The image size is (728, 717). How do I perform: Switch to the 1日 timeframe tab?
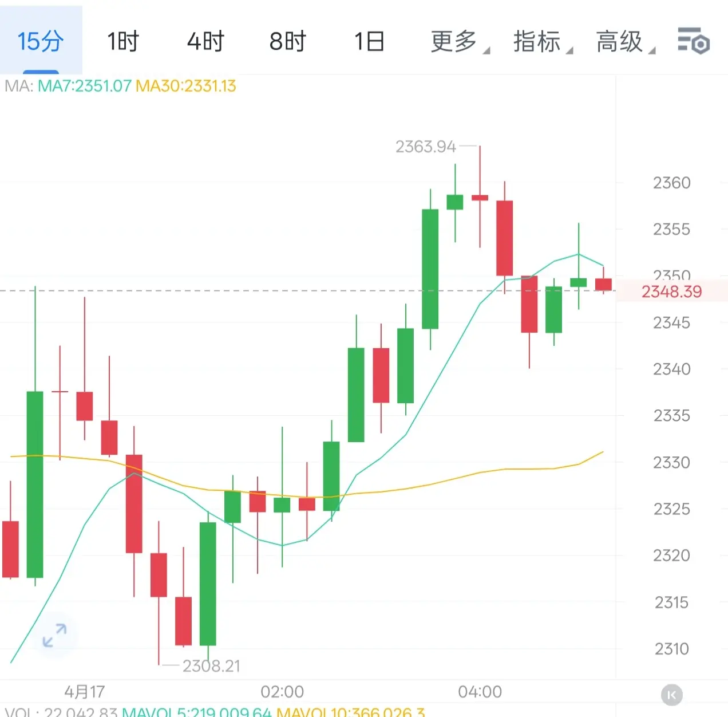pyautogui.click(x=369, y=41)
